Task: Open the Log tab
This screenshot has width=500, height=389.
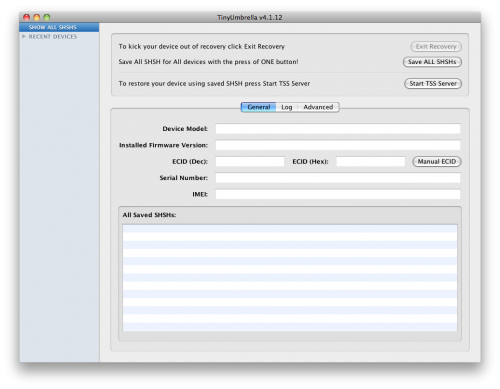Action: tap(287, 107)
